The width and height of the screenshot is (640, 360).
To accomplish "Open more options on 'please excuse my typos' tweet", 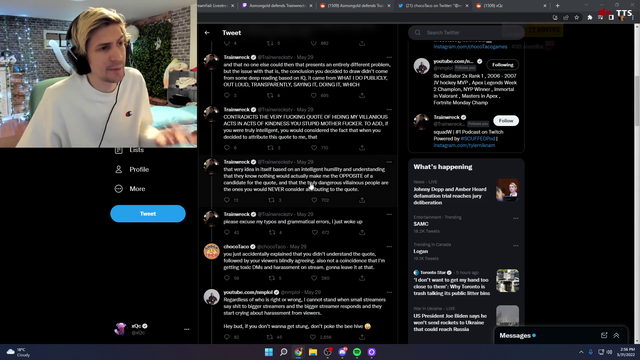I will coord(389,214).
